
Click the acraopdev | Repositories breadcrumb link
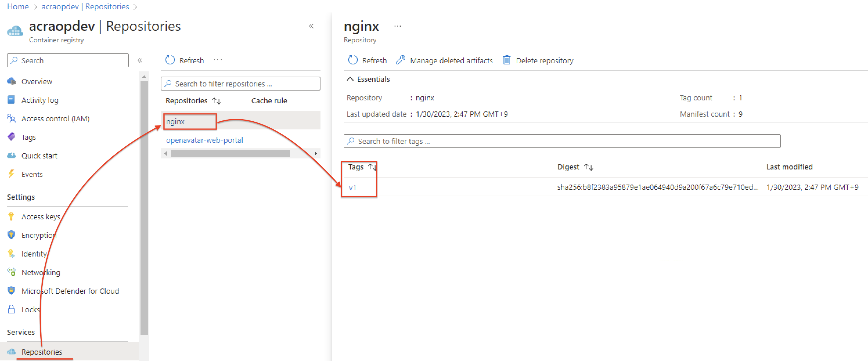click(x=85, y=7)
